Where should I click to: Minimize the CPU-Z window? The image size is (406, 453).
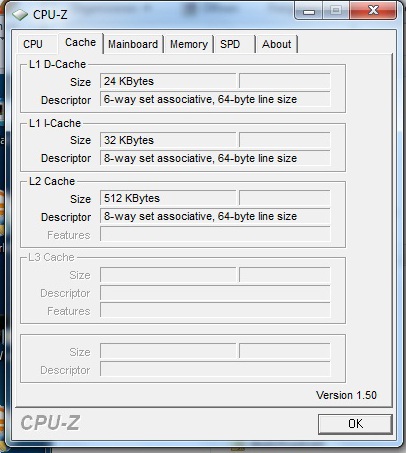[309, 11]
